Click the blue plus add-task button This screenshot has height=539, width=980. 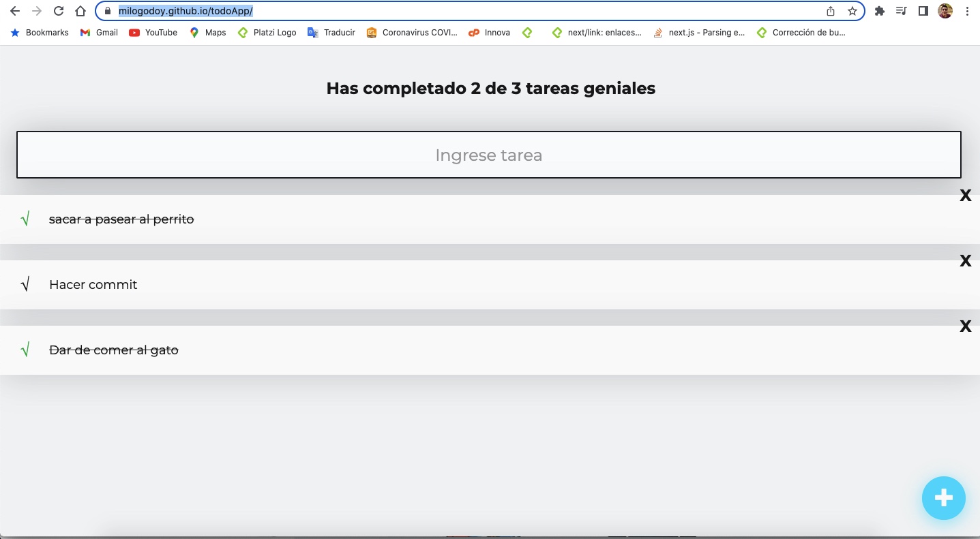943,497
